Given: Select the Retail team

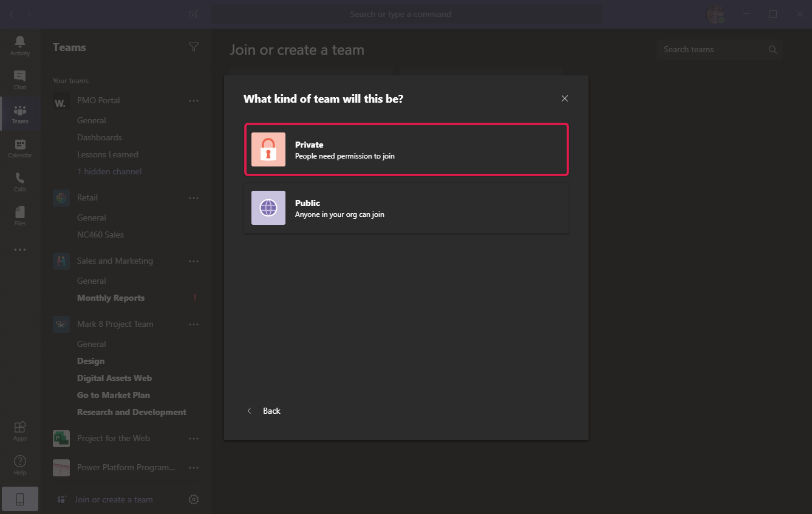Looking at the screenshot, I should pos(87,197).
